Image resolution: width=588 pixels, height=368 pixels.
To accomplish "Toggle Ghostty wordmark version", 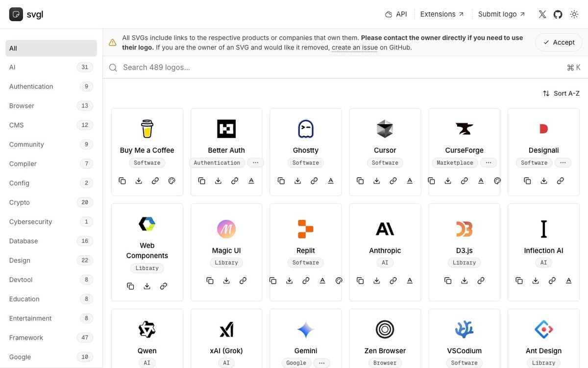I will (331, 181).
